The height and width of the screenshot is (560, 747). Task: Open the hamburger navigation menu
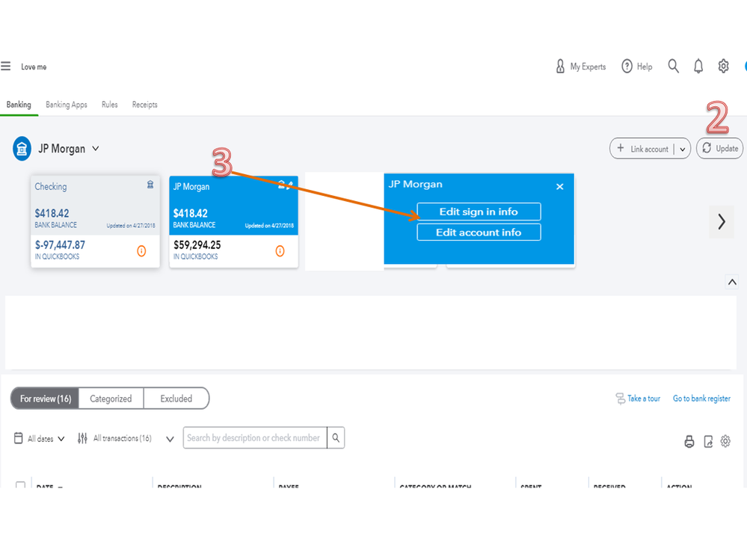(x=6, y=67)
